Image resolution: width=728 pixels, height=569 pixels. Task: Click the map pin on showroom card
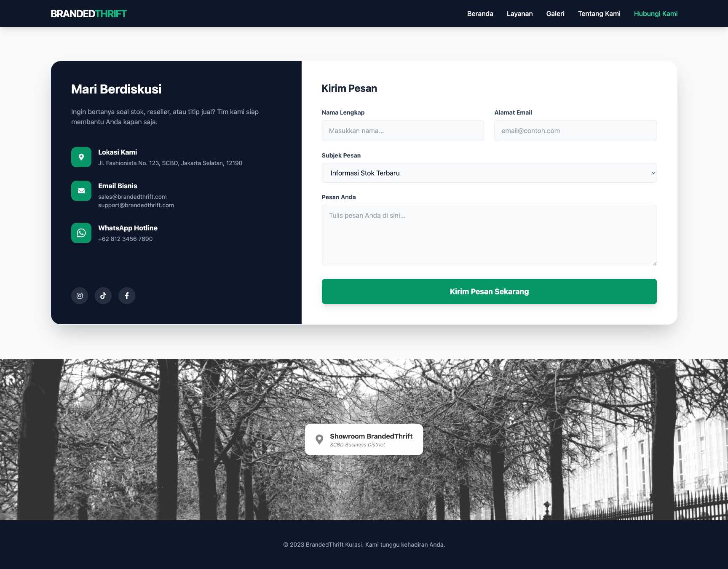click(x=319, y=440)
